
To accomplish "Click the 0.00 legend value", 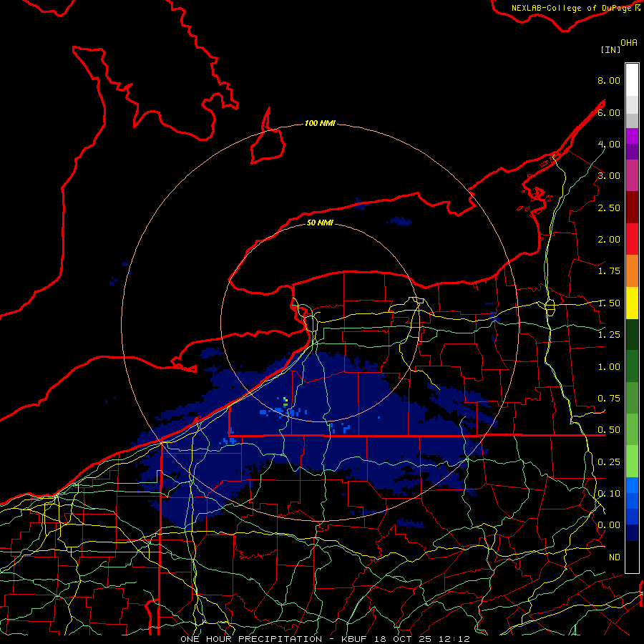I will point(609,525).
